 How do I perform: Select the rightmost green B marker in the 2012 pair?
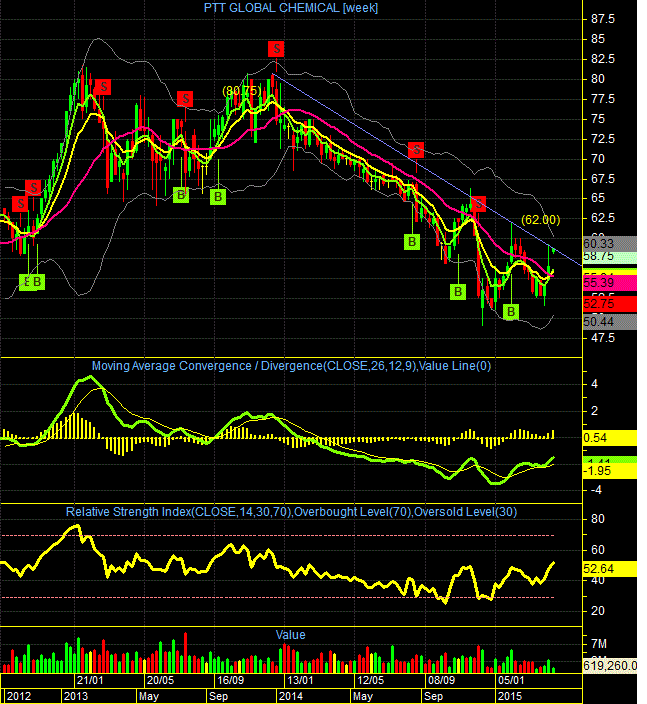point(37,282)
